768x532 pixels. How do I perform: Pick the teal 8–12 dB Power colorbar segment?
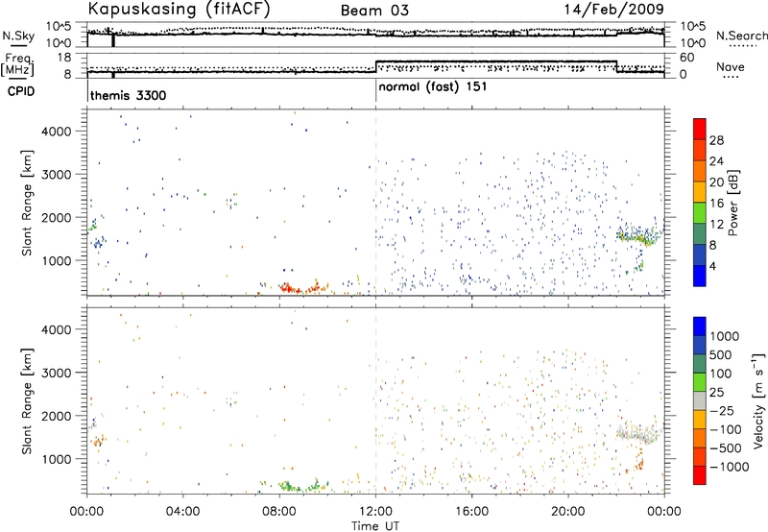point(700,234)
